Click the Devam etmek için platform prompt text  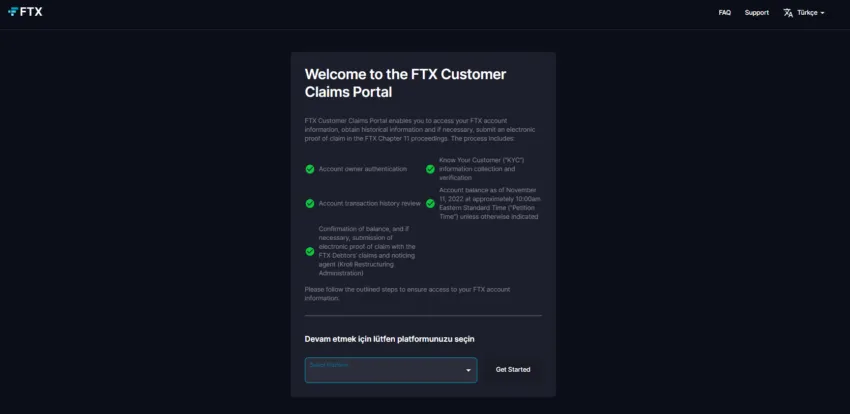(389, 339)
